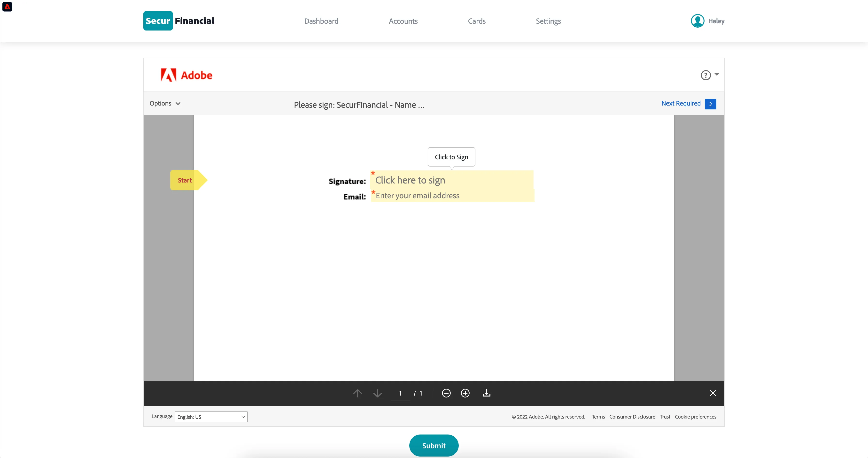Image resolution: width=868 pixels, height=458 pixels.
Task: Close the bottom viewer toolbar with X
Action: (713, 393)
